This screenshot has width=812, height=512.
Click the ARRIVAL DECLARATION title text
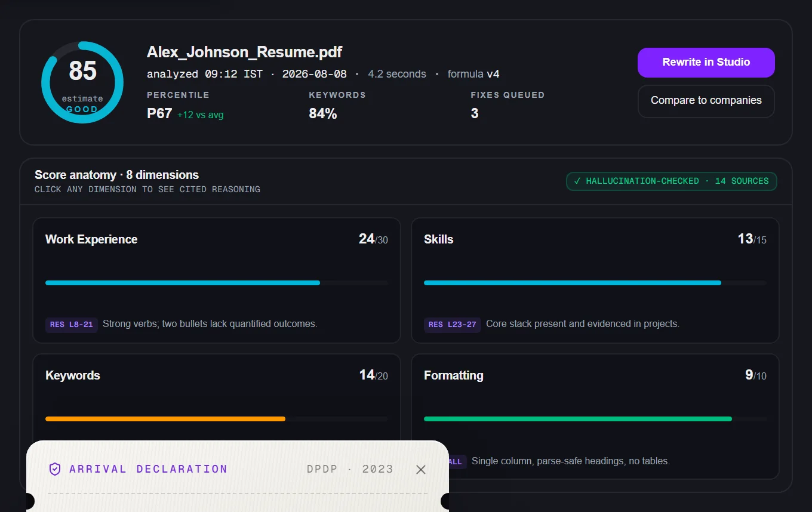click(x=149, y=469)
